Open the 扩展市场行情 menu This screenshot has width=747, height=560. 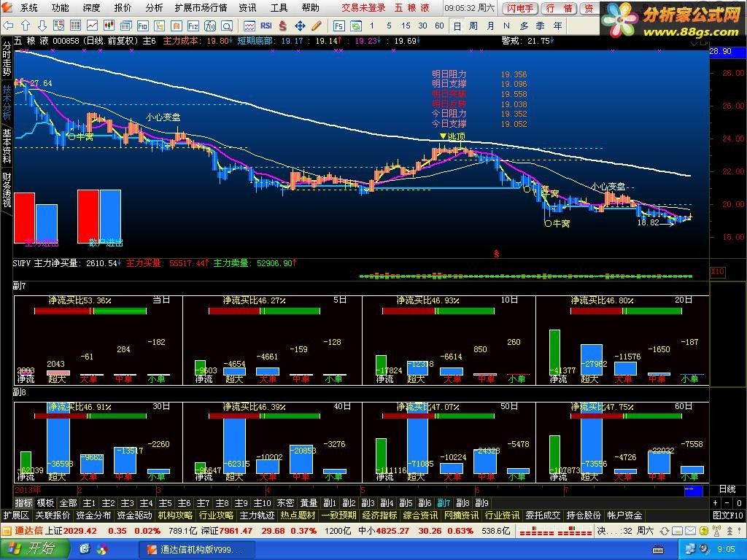coord(201,7)
